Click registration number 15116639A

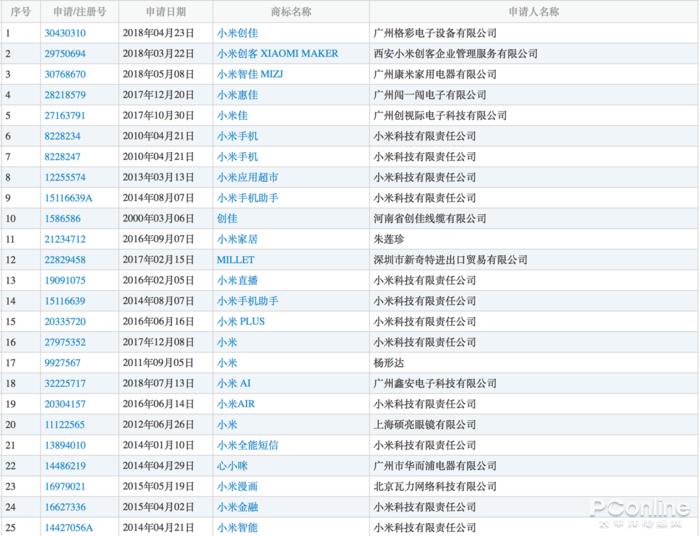tap(68, 198)
